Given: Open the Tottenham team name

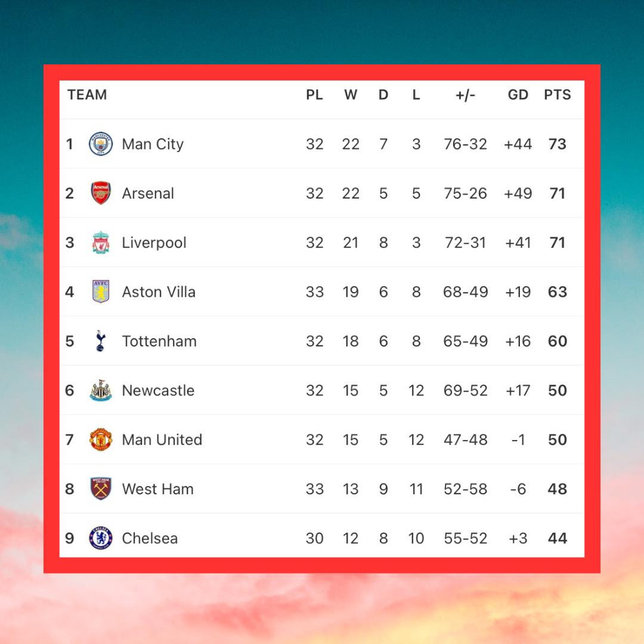Looking at the screenshot, I should coord(159,341).
